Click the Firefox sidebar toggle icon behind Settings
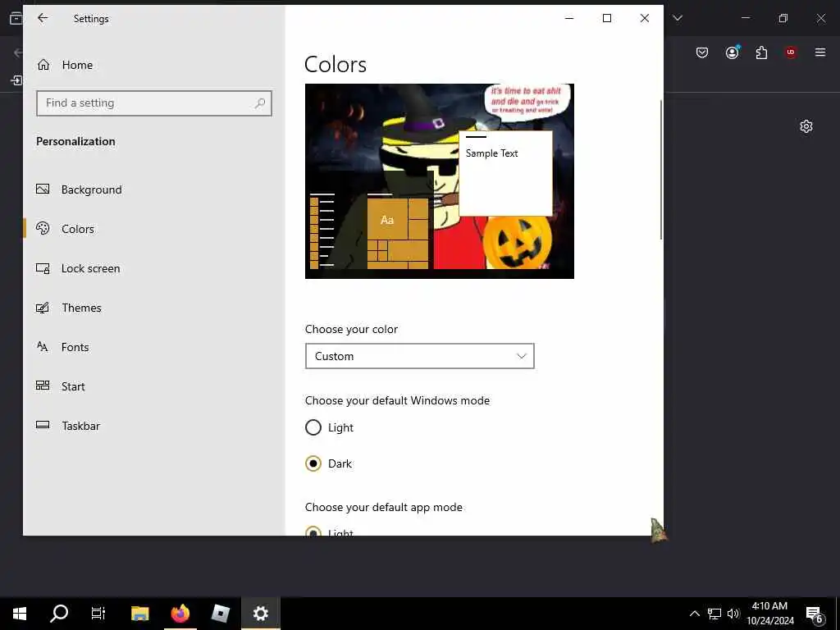This screenshot has height=630, width=840. coord(16,80)
